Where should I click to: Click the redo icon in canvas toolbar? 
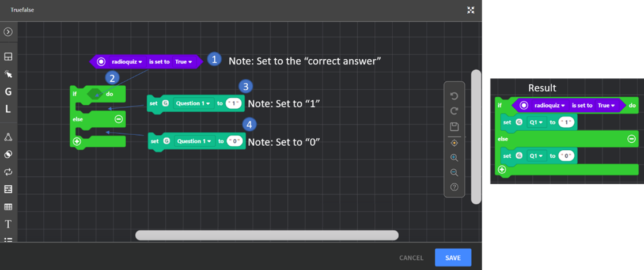click(x=454, y=111)
